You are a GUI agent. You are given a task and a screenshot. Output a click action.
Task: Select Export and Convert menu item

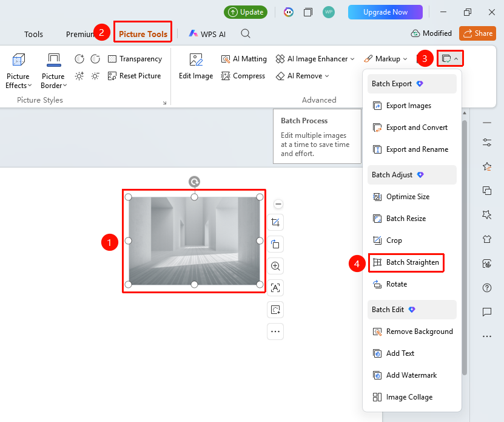pos(412,128)
